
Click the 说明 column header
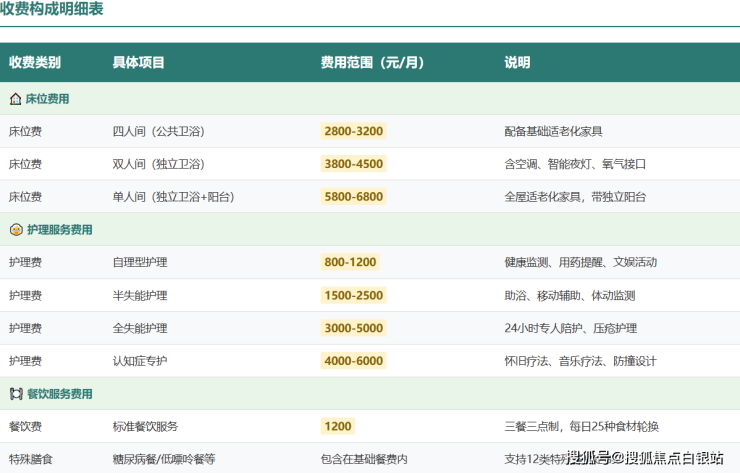coord(517,62)
